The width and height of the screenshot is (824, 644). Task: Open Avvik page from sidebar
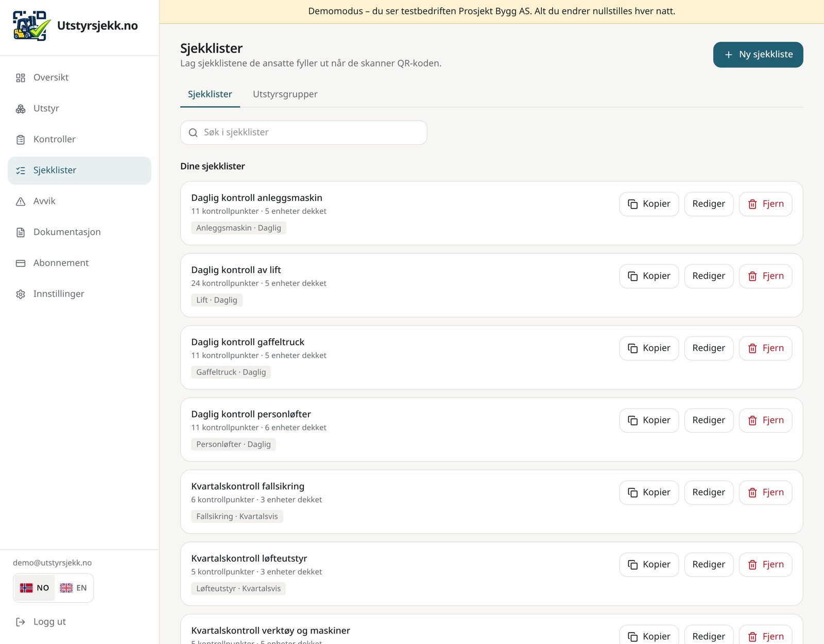point(79,201)
